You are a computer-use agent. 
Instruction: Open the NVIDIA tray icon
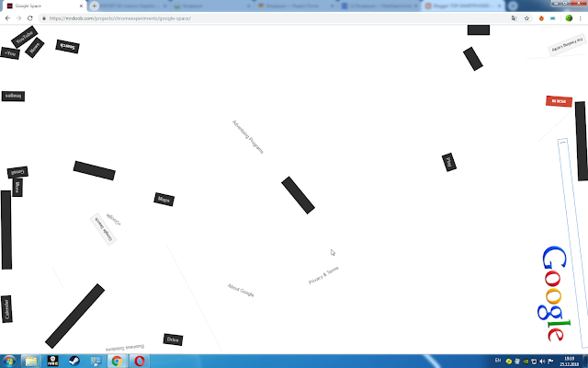coord(526,362)
